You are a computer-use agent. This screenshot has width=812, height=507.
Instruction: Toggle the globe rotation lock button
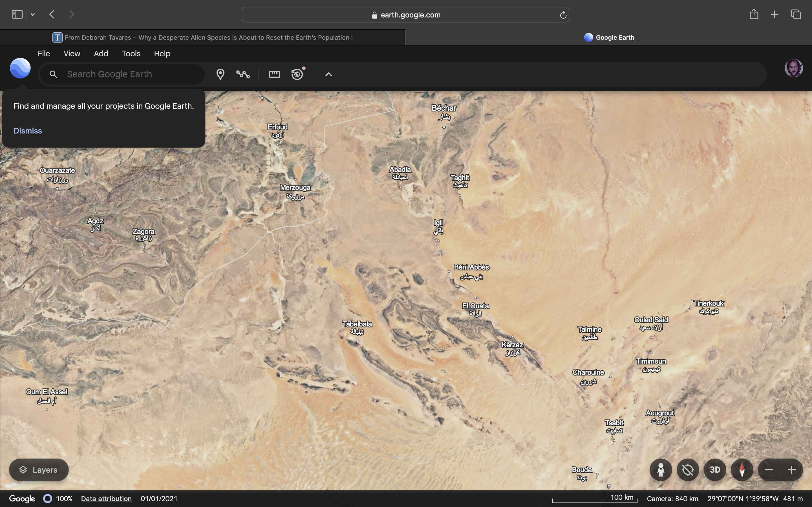click(x=687, y=470)
